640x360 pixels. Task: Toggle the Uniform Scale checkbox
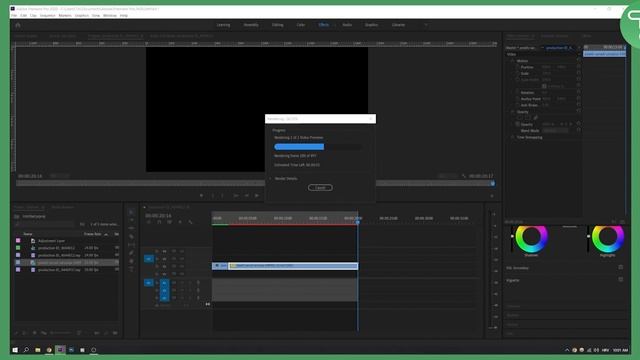click(544, 86)
